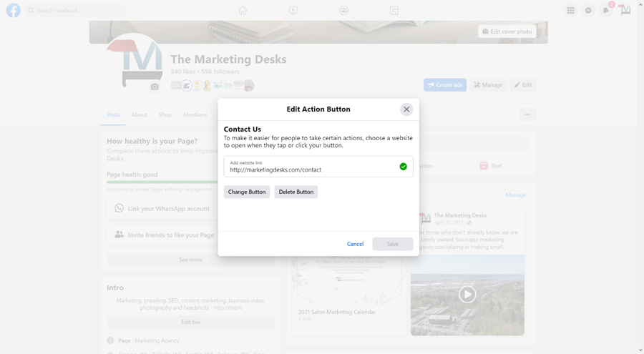Click the April 30, 2021 post date
This screenshot has width=644, height=354.
449,222
